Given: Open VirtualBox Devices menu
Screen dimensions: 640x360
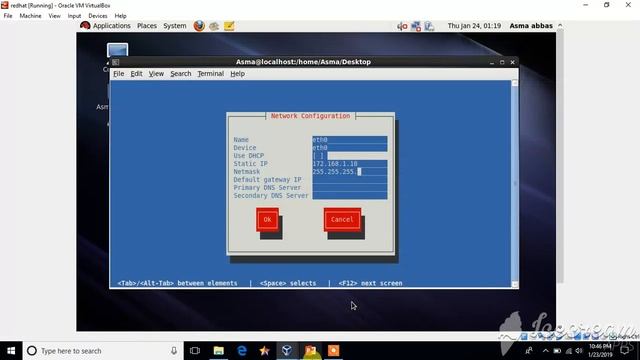Looking at the screenshot, I should [x=98, y=16].
